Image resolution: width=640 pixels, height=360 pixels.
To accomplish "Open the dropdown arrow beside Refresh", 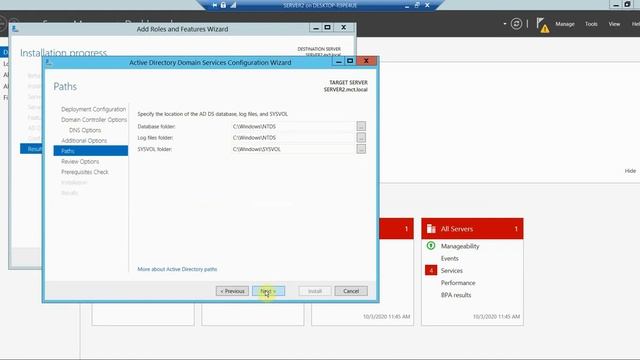I will pos(505,24).
